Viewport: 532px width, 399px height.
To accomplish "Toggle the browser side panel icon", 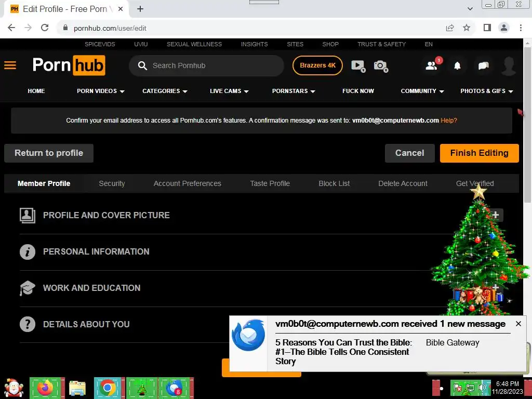I will pyautogui.click(x=487, y=28).
